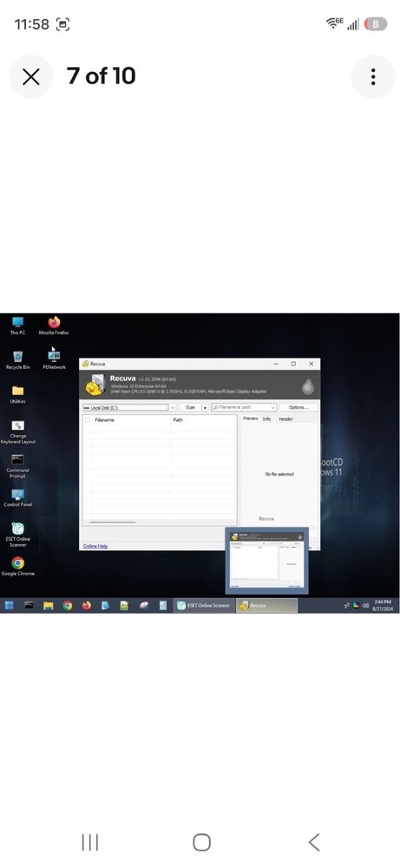Launch Chrome from the taskbar
The image size is (400, 868).
point(68,606)
